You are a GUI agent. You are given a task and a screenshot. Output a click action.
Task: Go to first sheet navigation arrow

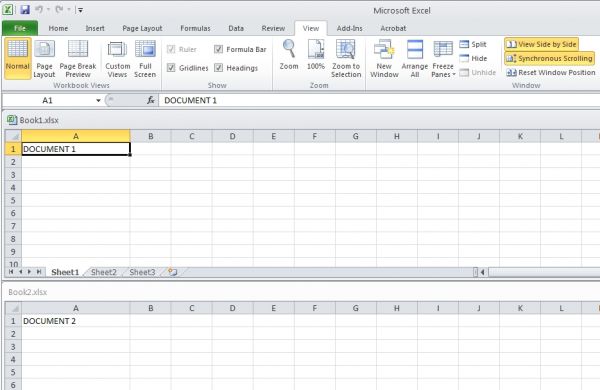pyautogui.click(x=11, y=272)
